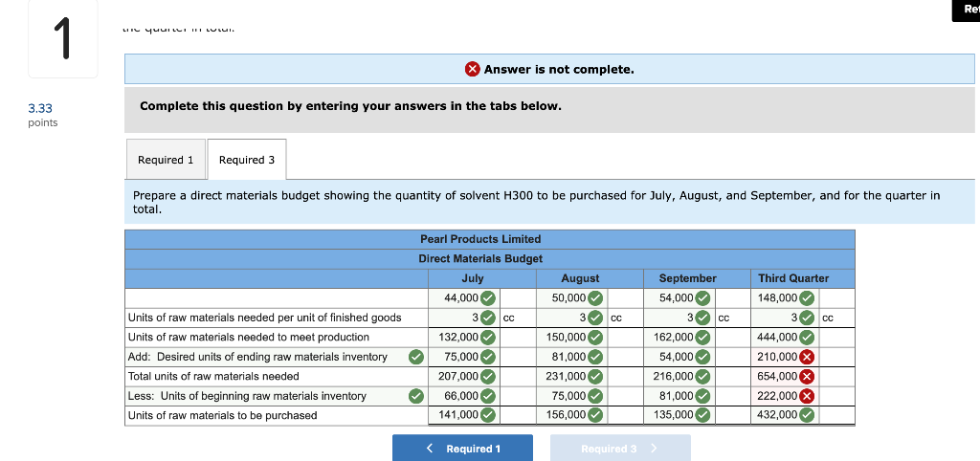
Task: Click the green check next to July 132,000
Action: click(x=489, y=338)
